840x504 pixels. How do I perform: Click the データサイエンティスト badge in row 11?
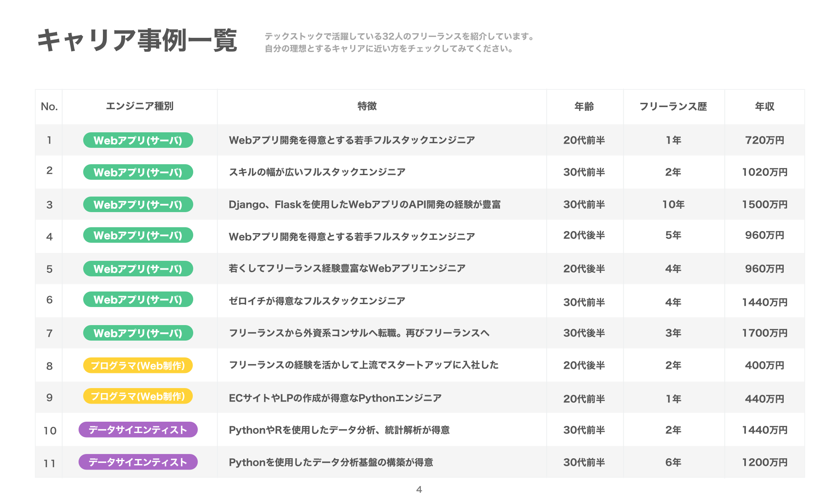point(138,462)
